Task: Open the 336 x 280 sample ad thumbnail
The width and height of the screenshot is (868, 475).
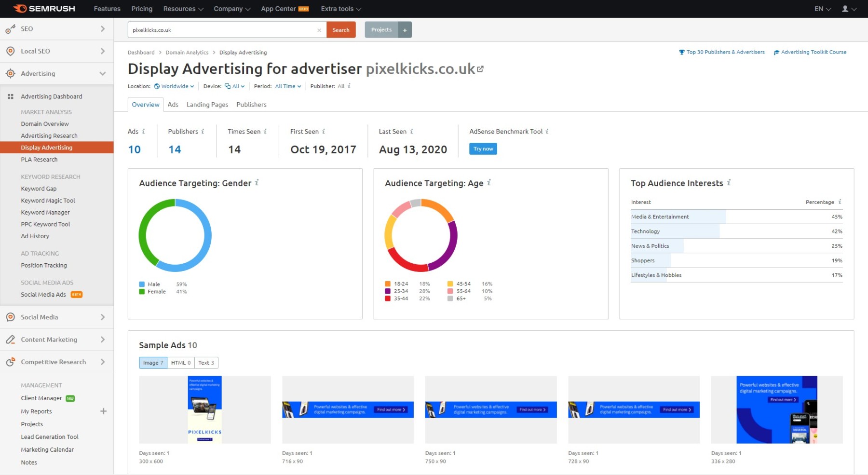Action: 777,409
